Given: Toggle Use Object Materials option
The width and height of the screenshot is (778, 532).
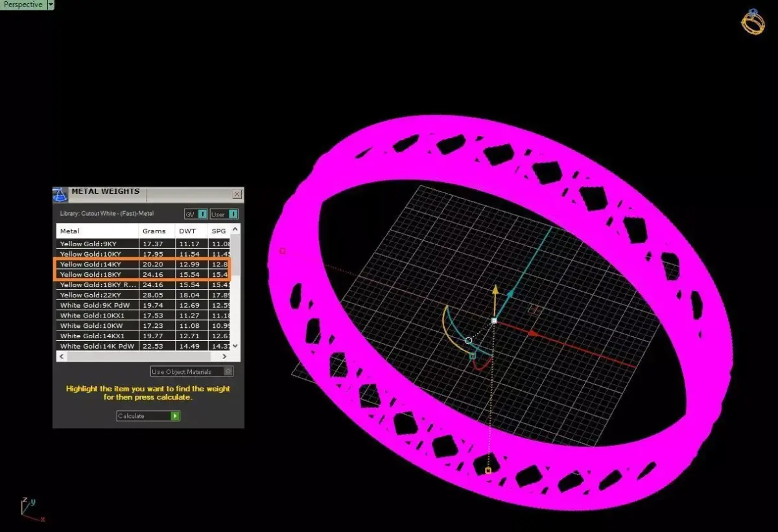Looking at the screenshot, I should [191, 371].
